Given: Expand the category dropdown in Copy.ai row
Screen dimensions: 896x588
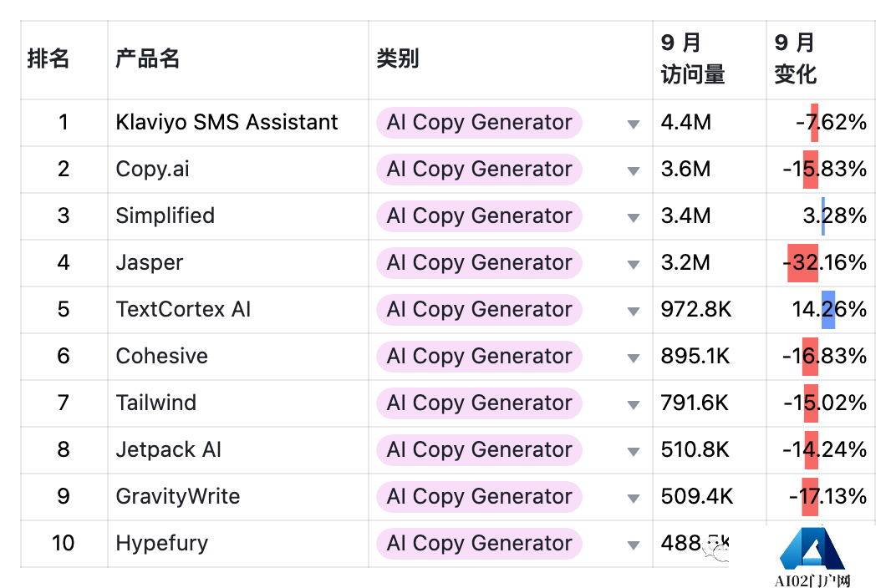Looking at the screenshot, I should click(x=634, y=170).
